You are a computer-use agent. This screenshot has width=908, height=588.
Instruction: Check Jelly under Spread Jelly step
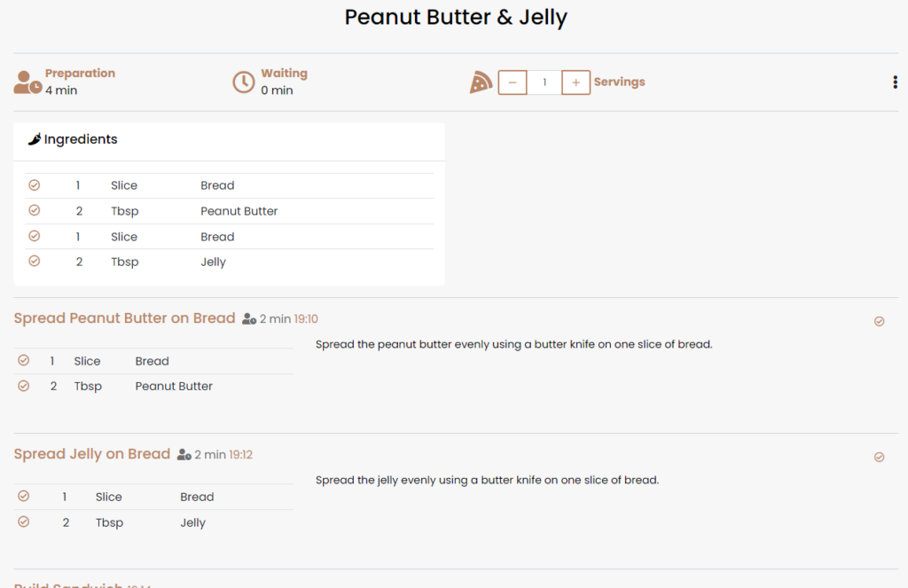coord(24,522)
